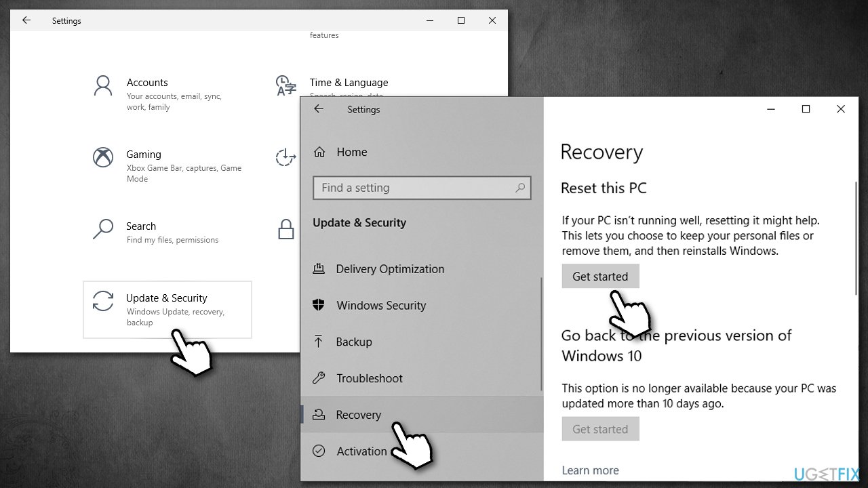Focus the Find a setting field

point(422,188)
